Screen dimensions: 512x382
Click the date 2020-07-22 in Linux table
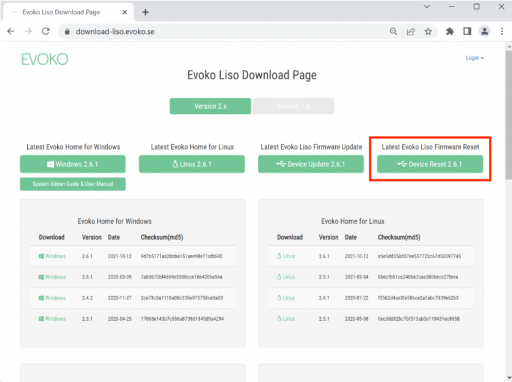(357, 298)
